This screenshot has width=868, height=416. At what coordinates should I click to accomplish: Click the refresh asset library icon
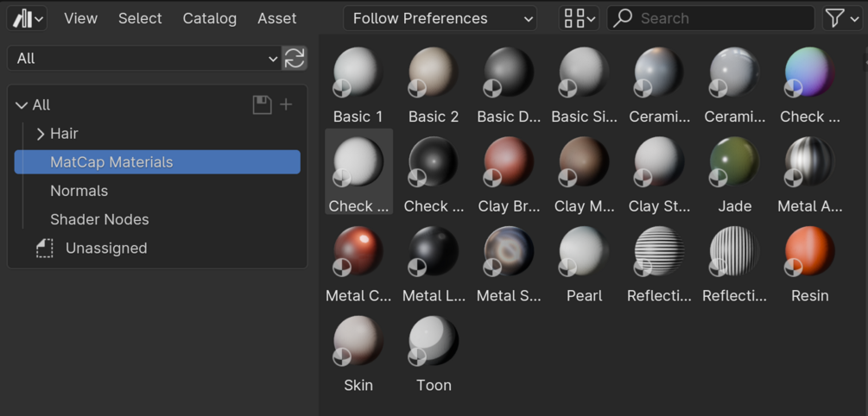295,58
